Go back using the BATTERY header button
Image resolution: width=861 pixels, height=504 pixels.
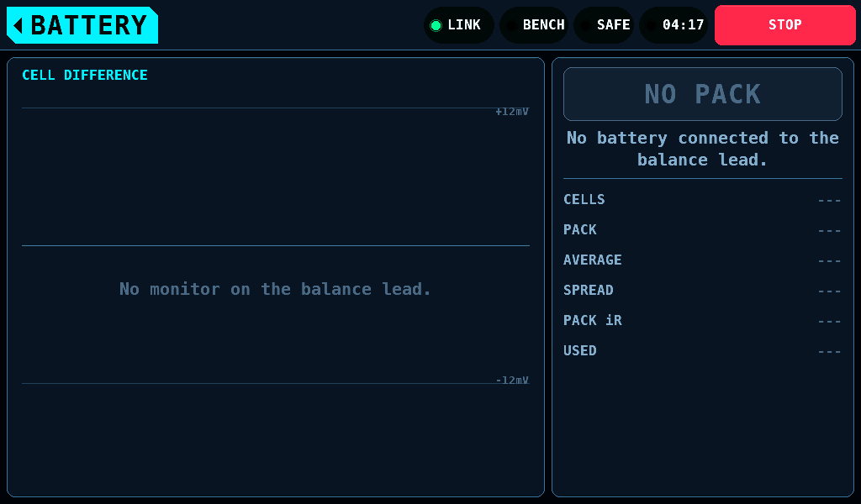pos(82,25)
